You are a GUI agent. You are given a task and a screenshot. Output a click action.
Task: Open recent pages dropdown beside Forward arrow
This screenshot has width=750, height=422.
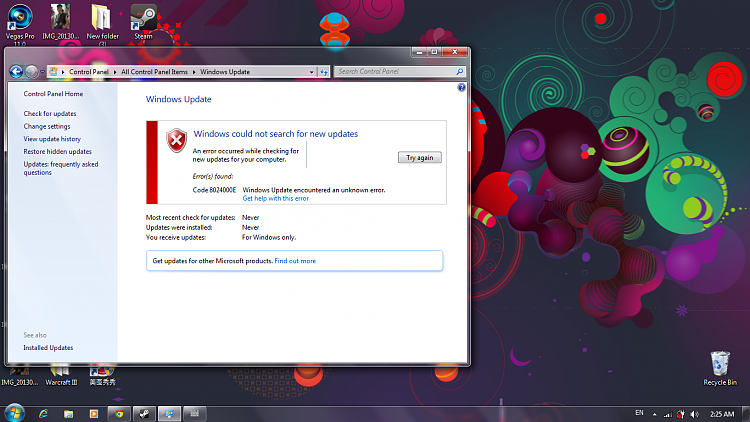pyautogui.click(x=42, y=72)
